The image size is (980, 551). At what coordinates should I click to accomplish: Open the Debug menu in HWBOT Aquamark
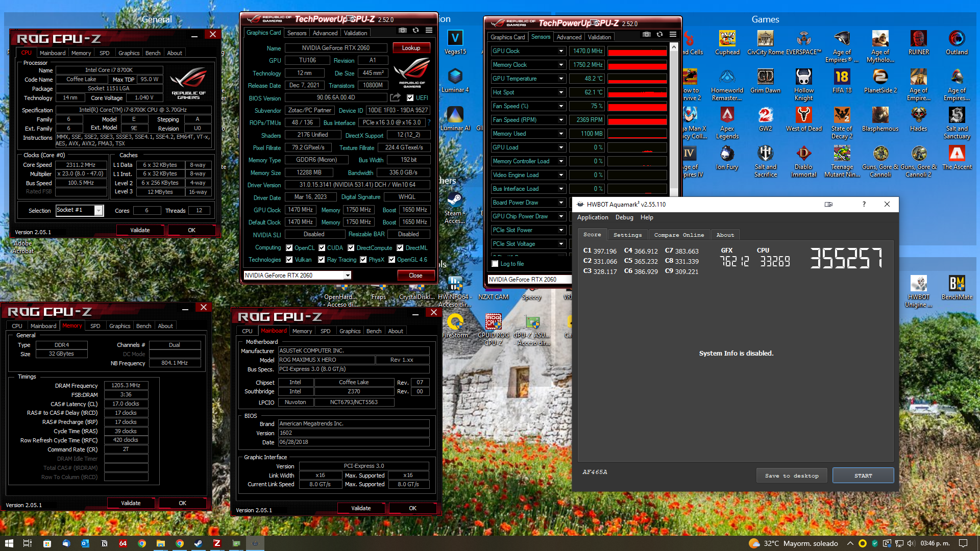(x=624, y=217)
